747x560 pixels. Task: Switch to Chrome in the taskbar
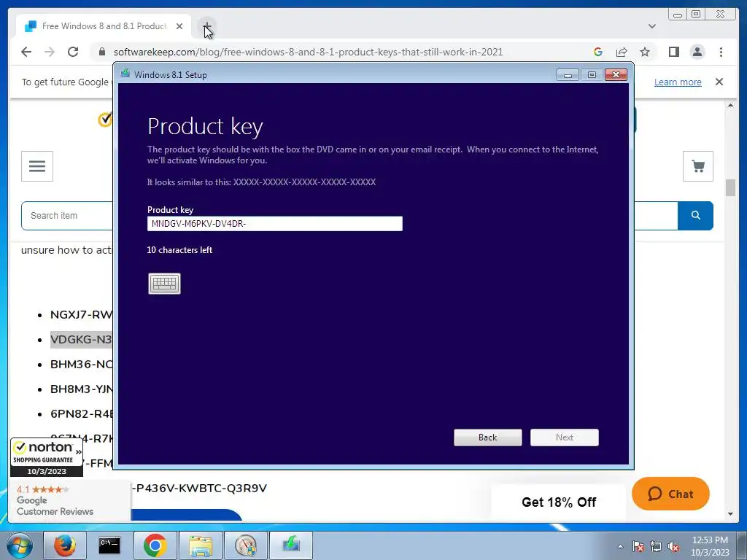click(155, 545)
